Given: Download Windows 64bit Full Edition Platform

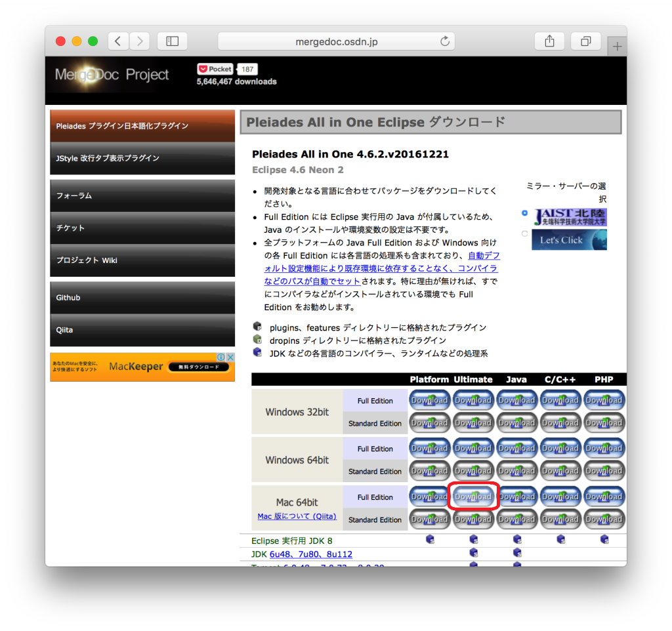Looking at the screenshot, I should point(429,448).
